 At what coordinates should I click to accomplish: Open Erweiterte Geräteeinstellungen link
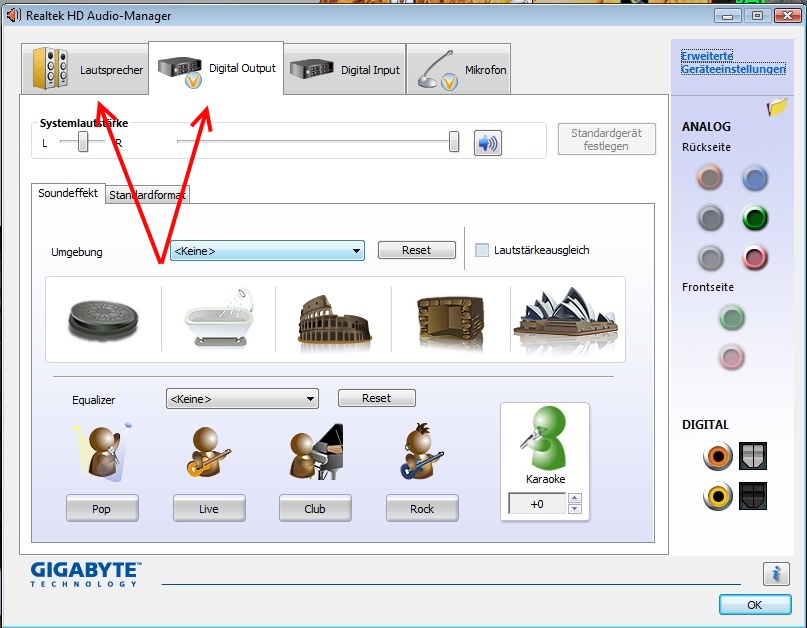pos(733,62)
